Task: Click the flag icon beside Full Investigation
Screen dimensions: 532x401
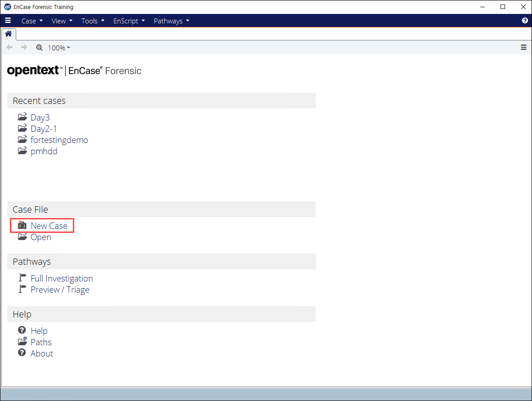Action: [x=22, y=278]
